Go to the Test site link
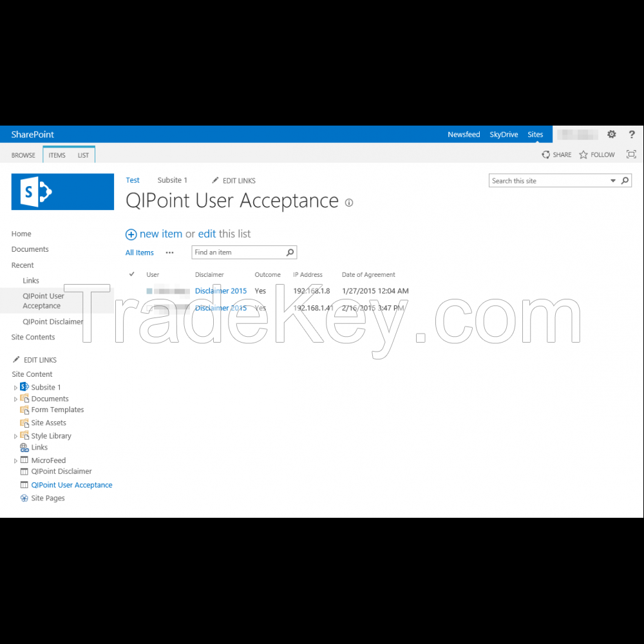 pyautogui.click(x=132, y=180)
